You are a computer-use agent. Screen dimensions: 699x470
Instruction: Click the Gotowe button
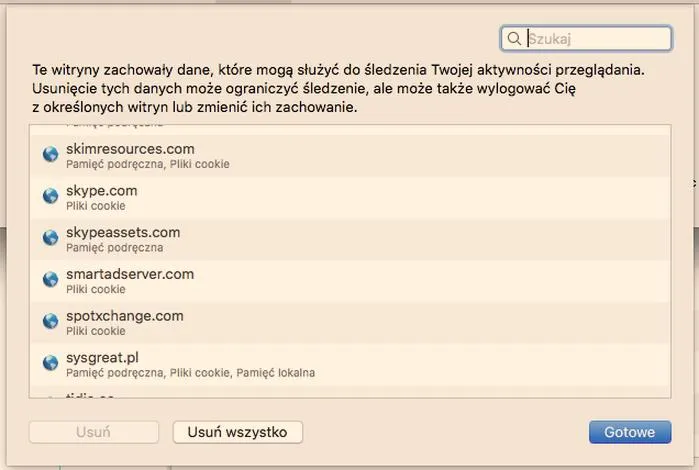(x=630, y=432)
